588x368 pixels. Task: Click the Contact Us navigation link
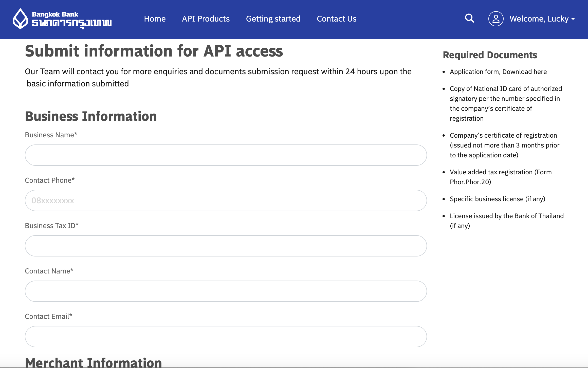pyautogui.click(x=336, y=19)
